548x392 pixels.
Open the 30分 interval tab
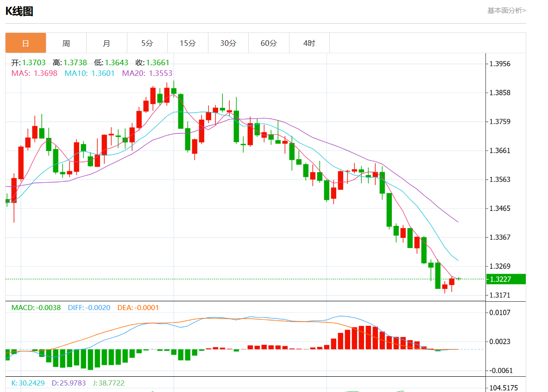pos(228,43)
